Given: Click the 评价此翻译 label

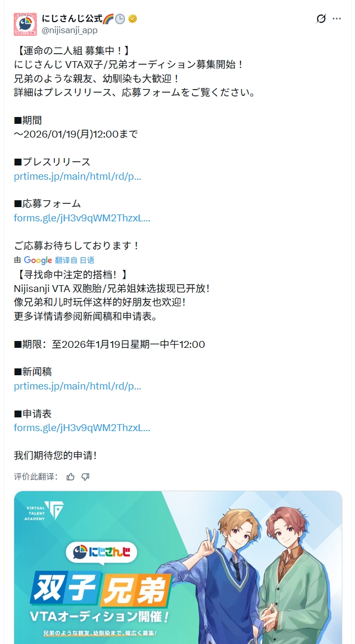Looking at the screenshot, I should (36, 477).
